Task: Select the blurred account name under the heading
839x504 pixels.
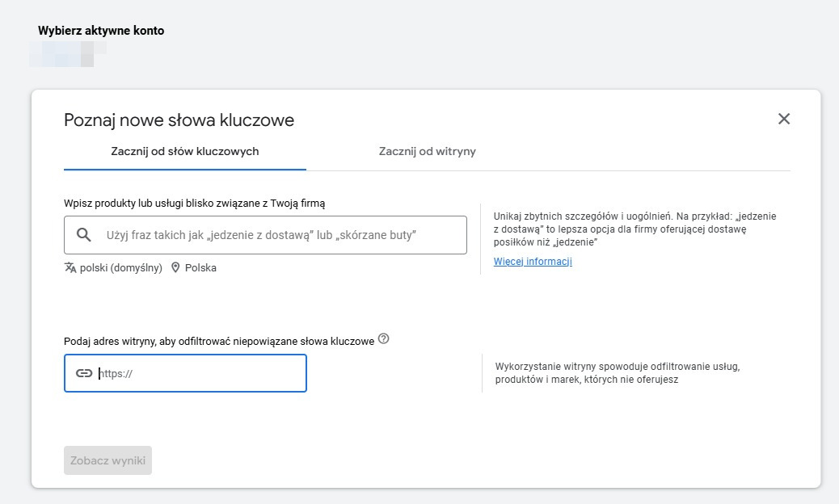Action: [x=68, y=52]
